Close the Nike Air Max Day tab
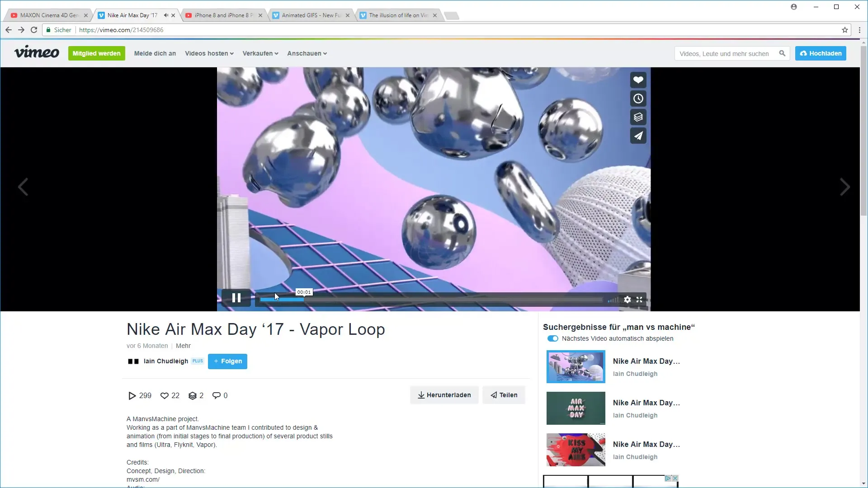 (173, 15)
